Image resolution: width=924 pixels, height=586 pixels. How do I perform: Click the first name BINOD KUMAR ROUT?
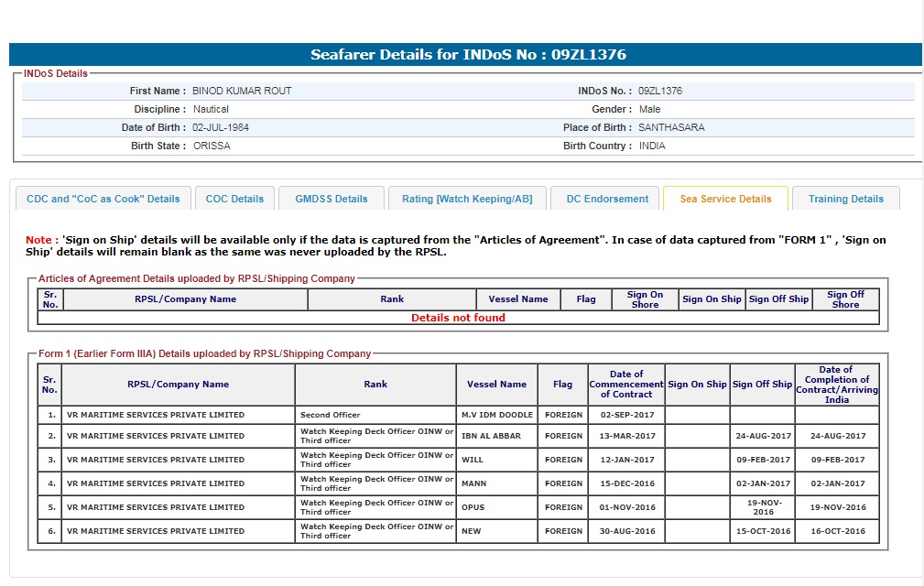pos(242,92)
